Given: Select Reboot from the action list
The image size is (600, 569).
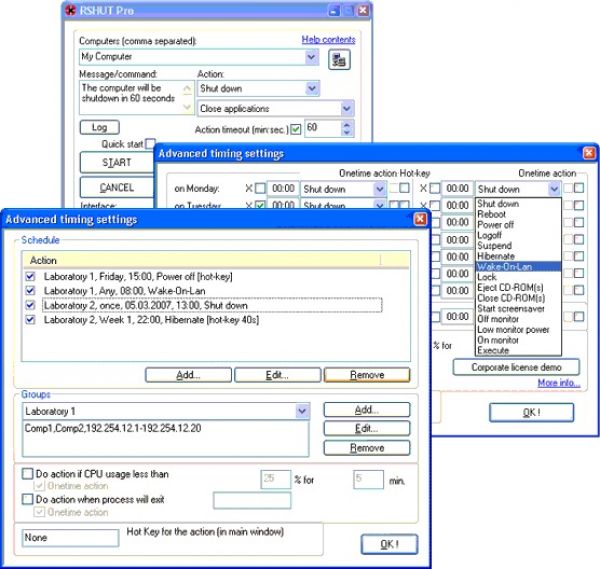Looking at the screenshot, I should pos(518,214).
